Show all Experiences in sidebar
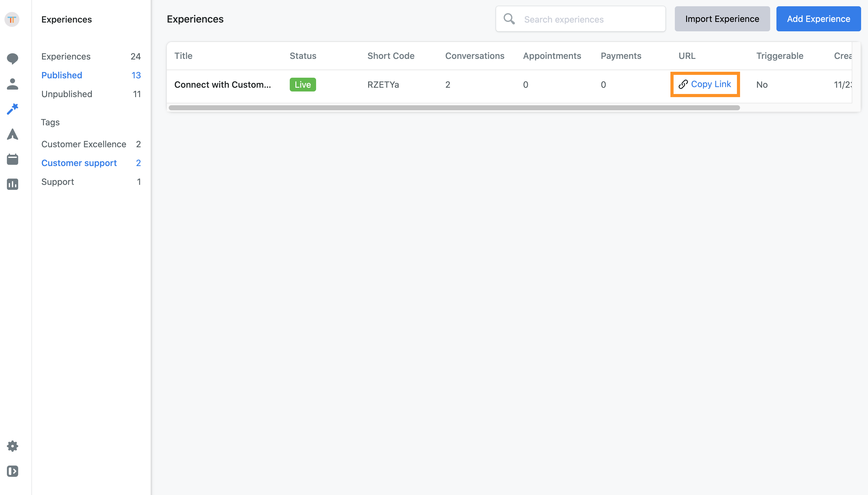The height and width of the screenshot is (495, 868). [x=91, y=56]
